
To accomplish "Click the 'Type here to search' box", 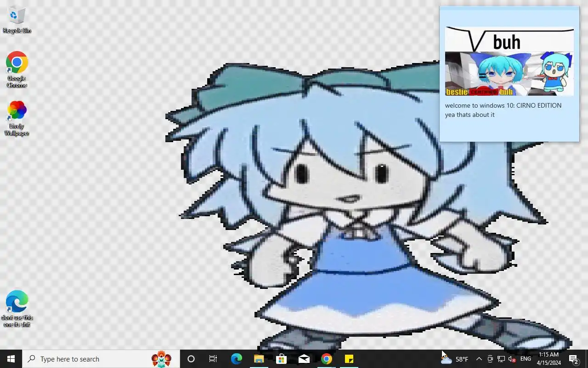I will 101,359.
